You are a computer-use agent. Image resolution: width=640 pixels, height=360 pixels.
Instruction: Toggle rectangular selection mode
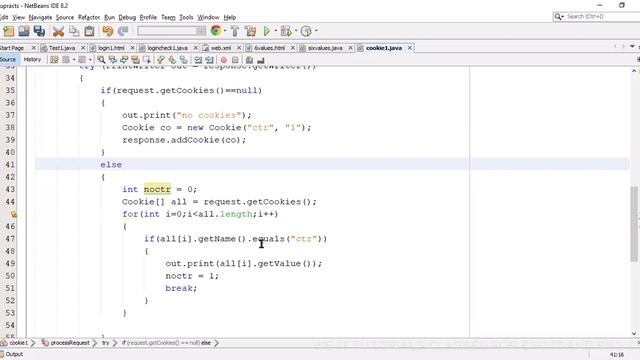[x=147, y=60]
